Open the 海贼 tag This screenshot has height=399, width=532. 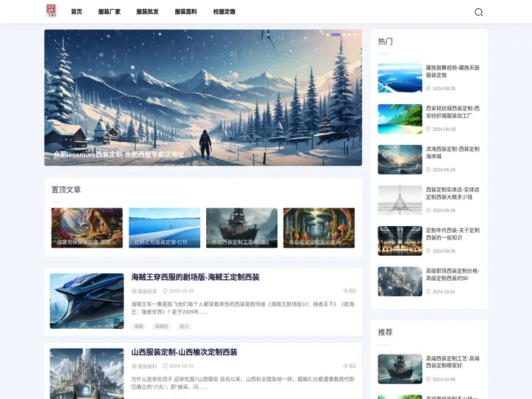click(x=138, y=327)
